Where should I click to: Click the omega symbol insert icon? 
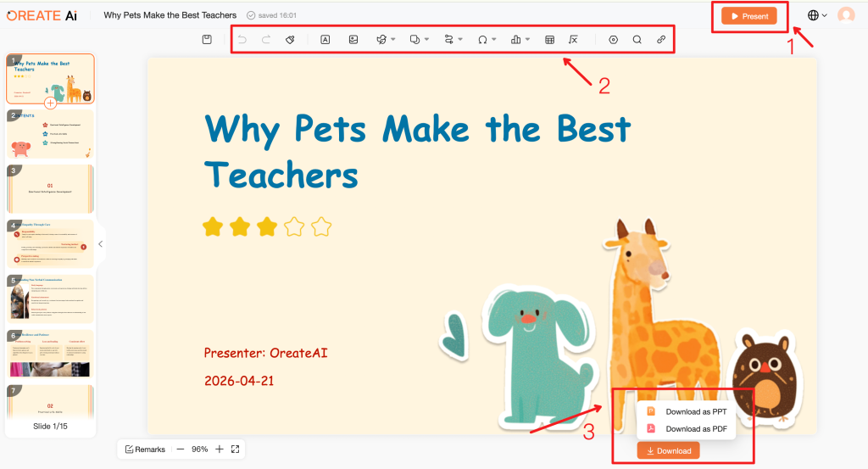tap(482, 39)
